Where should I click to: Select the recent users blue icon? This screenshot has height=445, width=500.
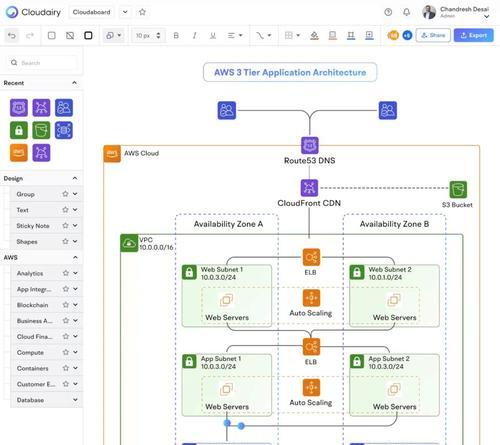coord(64,108)
